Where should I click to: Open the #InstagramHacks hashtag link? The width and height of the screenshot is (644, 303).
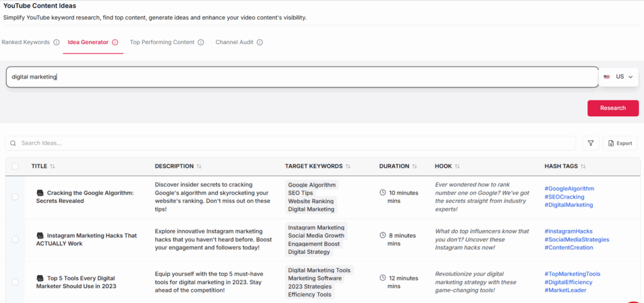[x=569, y=231]
